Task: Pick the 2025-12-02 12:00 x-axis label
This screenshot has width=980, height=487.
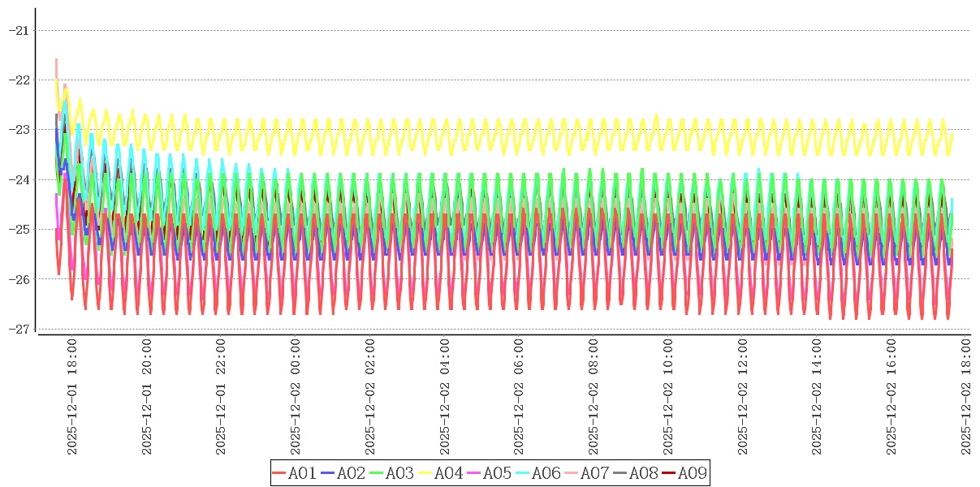Action: click(744, 397)
